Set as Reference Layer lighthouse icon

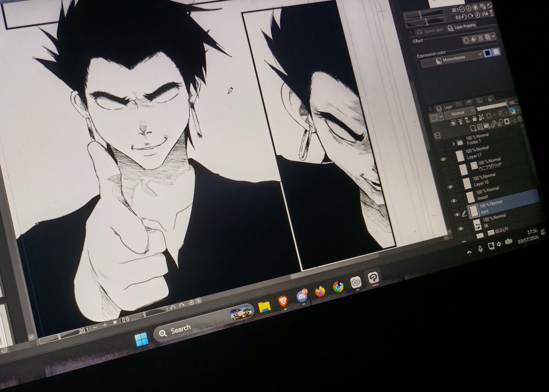click(461, 121)
